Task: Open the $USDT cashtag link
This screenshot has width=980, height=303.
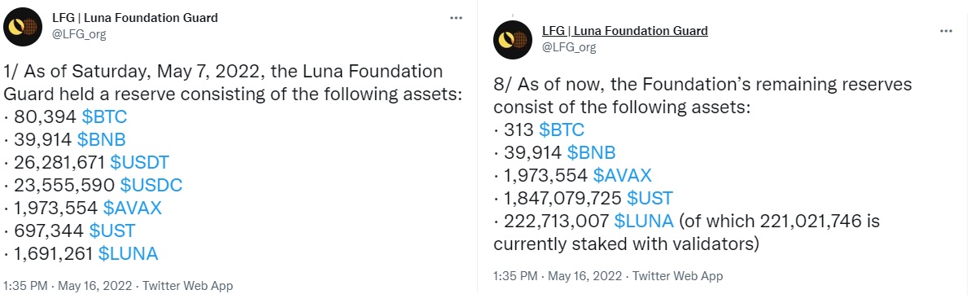Action: tap(146, 162)
